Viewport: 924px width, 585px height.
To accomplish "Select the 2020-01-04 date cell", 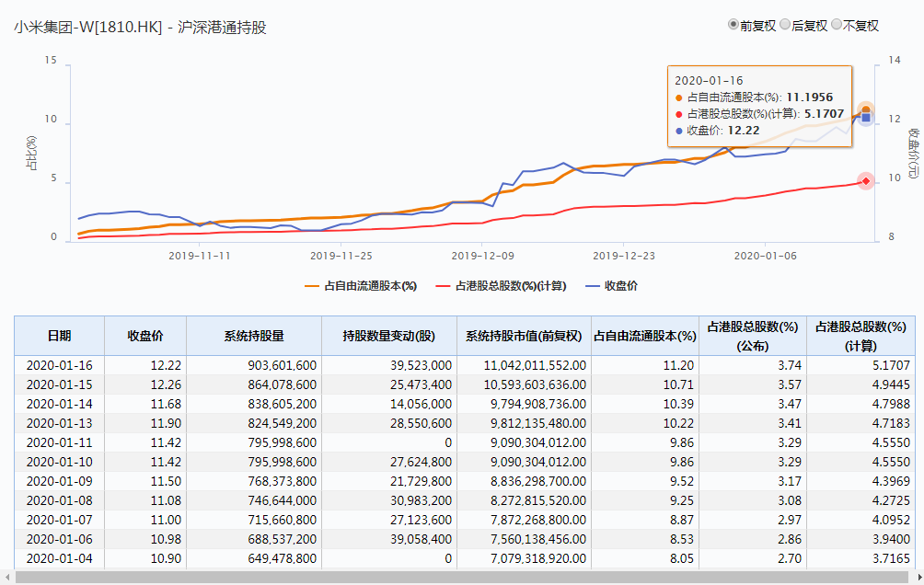I will tap(60, 558).
